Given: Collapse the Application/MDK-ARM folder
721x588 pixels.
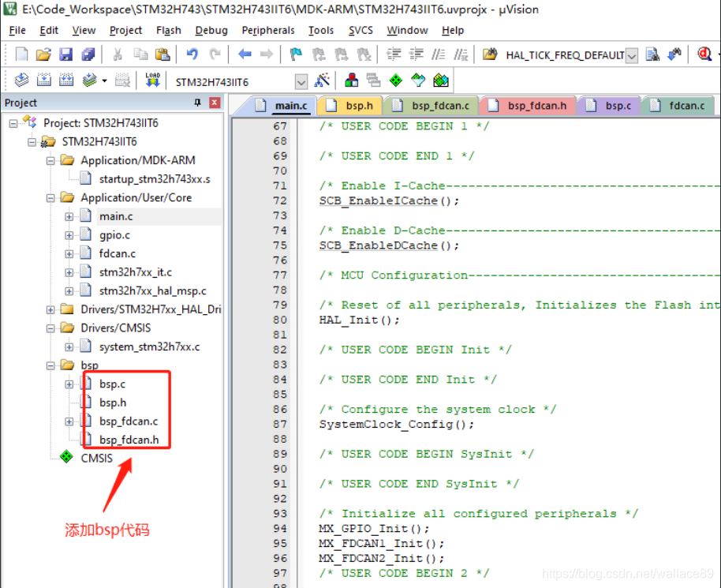Looking at the screenshot, I should point(50,160).
